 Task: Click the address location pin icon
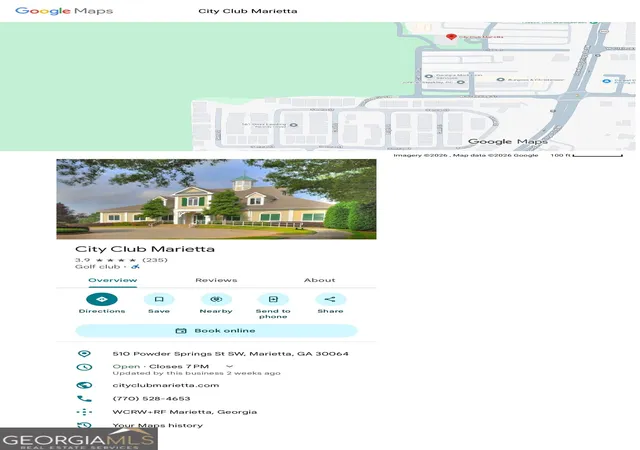coord(84,354)
